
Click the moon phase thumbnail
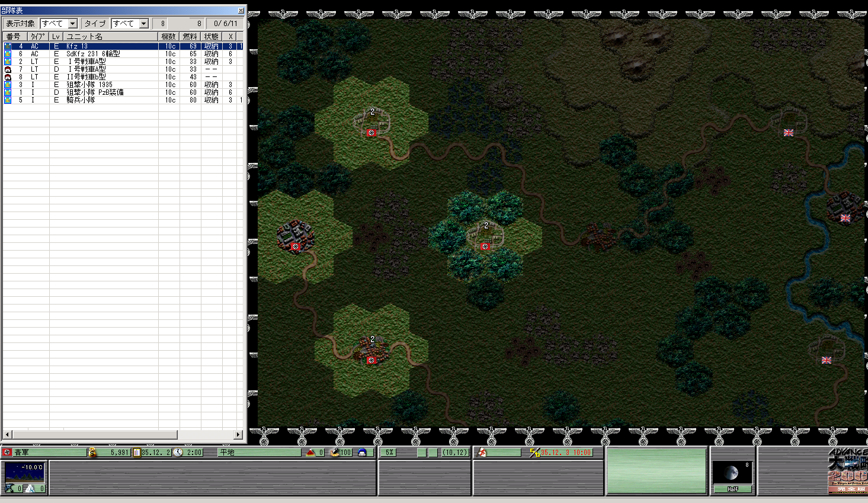coord(732,473)
